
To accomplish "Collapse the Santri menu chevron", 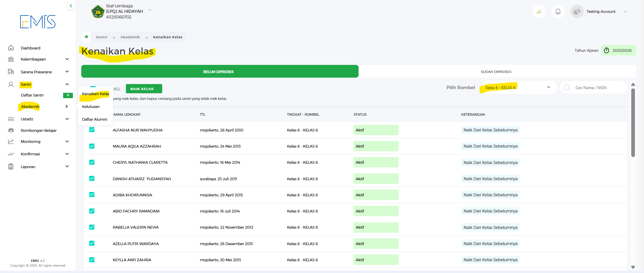I will [x=67, y=84].
